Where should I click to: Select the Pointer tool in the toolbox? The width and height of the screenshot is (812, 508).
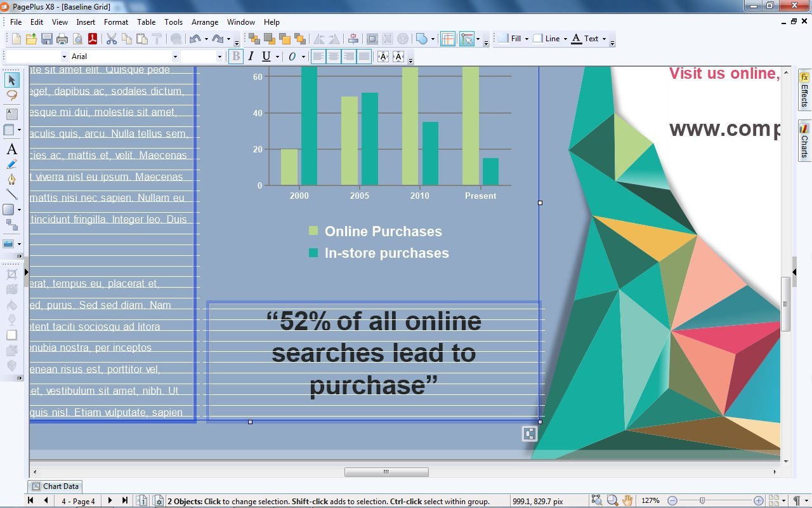(x=12, y=80)
